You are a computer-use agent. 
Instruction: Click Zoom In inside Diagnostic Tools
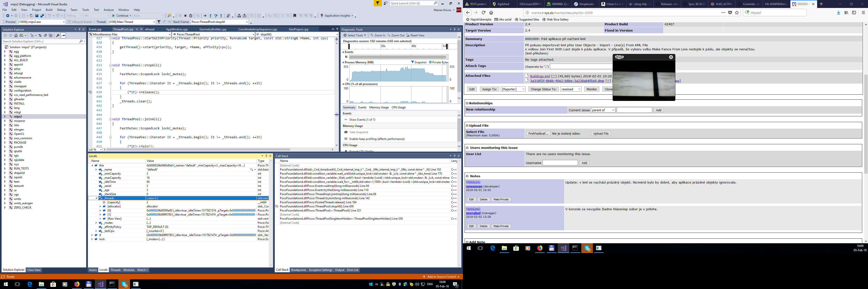[x=378, y=35]
